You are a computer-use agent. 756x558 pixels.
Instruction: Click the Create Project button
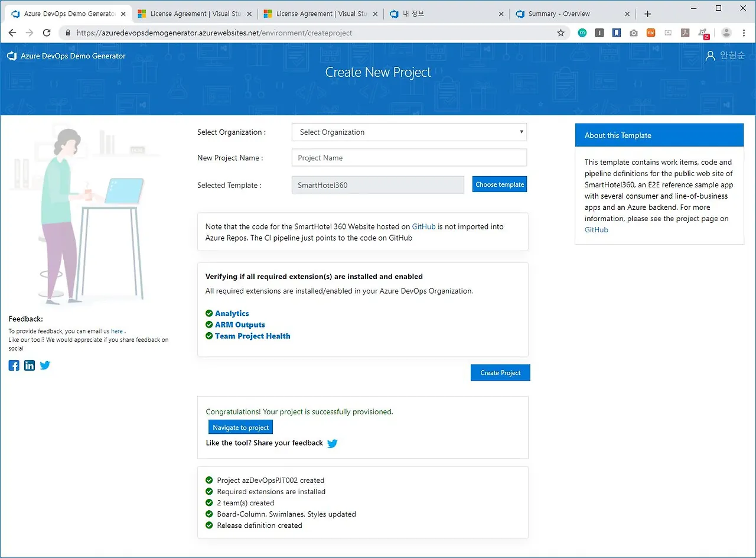(500, 372)
